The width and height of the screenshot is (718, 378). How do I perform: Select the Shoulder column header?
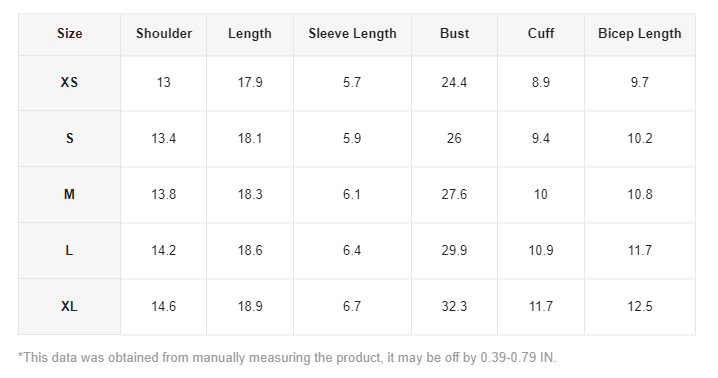(163, 34)
